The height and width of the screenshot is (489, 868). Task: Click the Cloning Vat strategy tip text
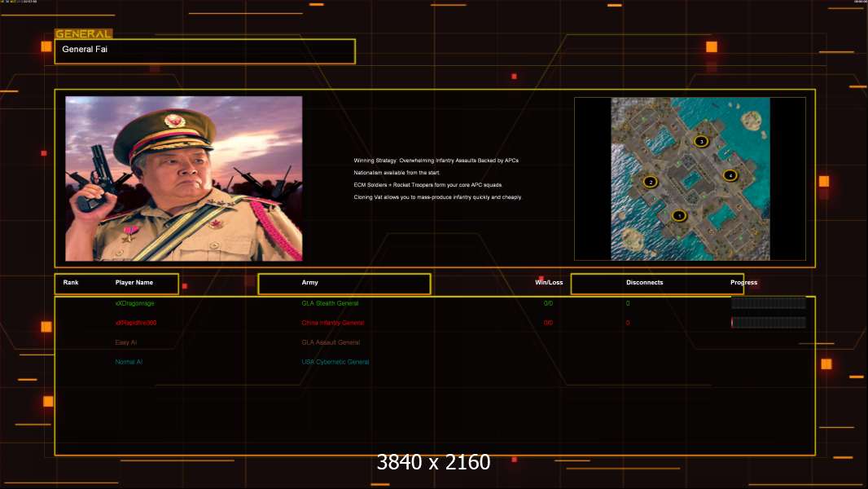[437, 197]
